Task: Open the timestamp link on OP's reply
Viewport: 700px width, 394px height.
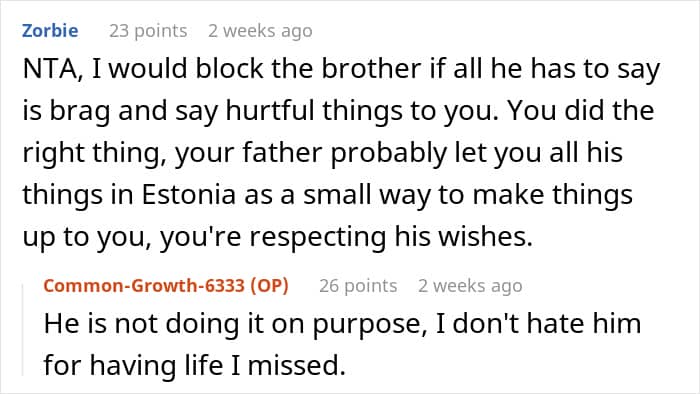Action: coord(470,286)
